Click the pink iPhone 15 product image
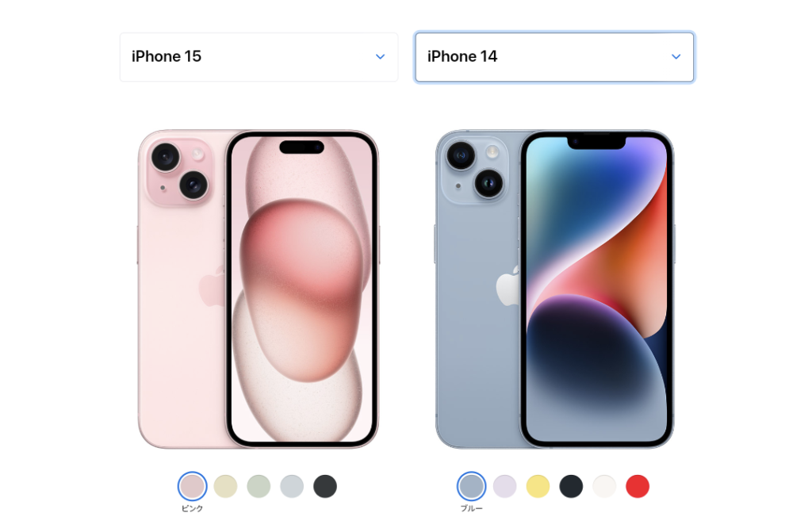 [x=259, y=289]
